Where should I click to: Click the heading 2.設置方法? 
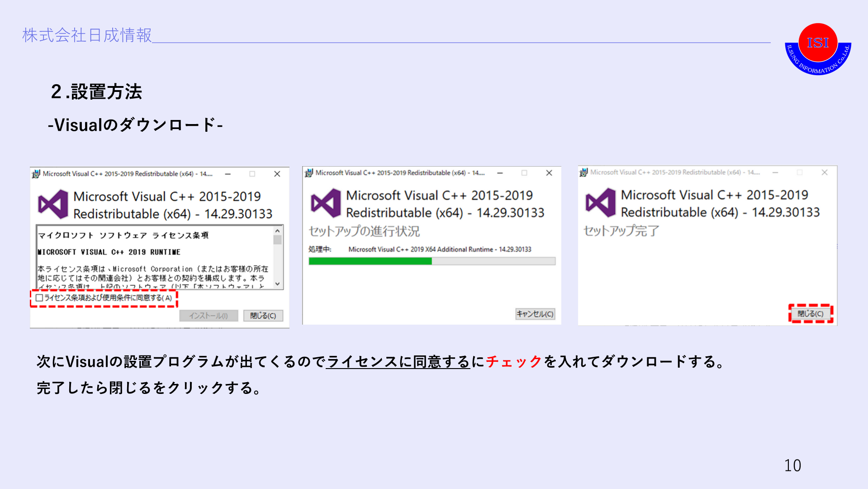96,91
